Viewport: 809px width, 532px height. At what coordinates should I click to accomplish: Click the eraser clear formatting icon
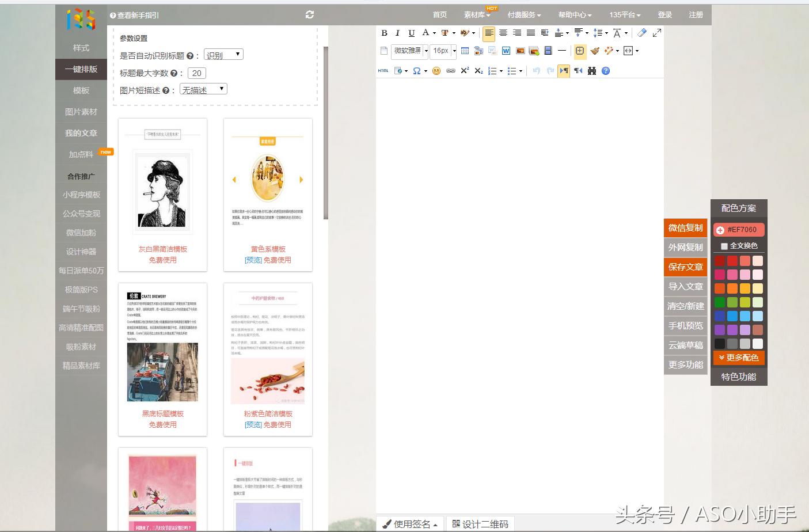(x=642, y=33)
